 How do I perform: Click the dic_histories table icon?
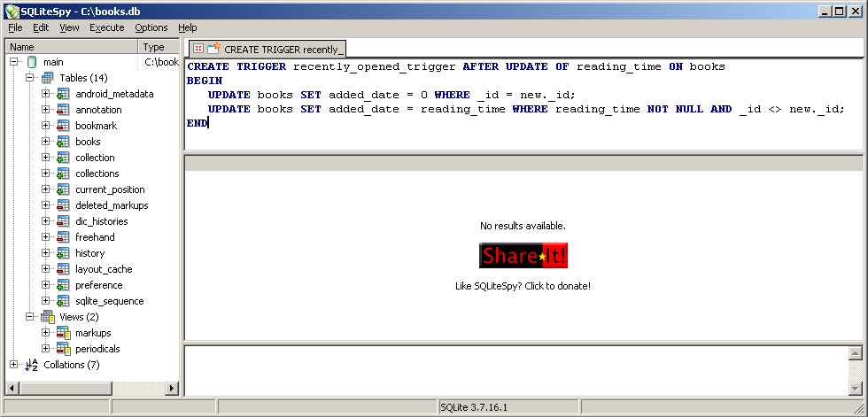[63, 221]
